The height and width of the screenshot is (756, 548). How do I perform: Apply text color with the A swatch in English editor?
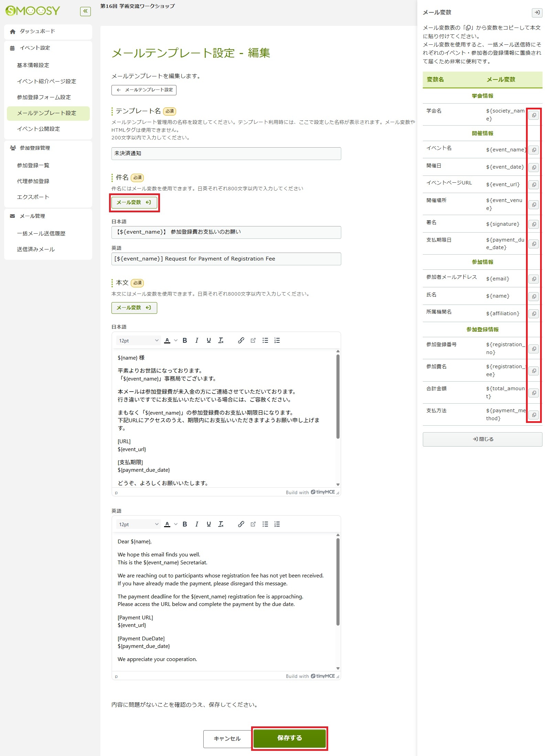(x=167, y=524)
